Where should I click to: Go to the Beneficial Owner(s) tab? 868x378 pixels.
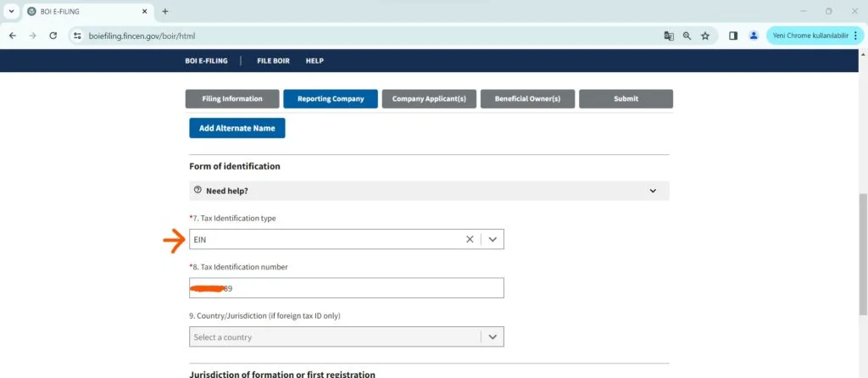(x=527, y=99)
